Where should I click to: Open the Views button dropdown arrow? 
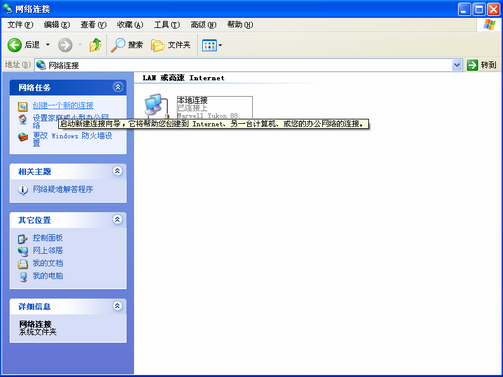[220, 45]
